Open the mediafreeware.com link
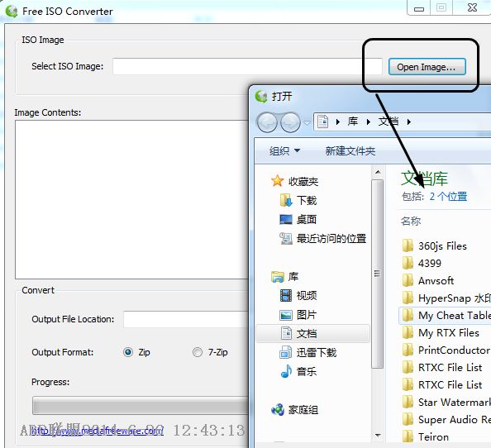This screenshot has height=448, width=491. coord(97,431)
